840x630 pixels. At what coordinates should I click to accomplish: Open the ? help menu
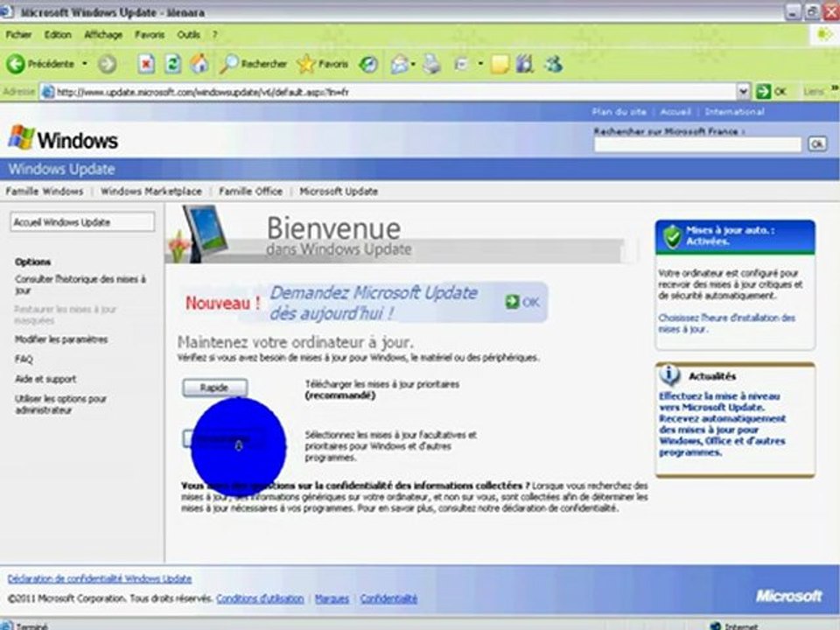215,35
